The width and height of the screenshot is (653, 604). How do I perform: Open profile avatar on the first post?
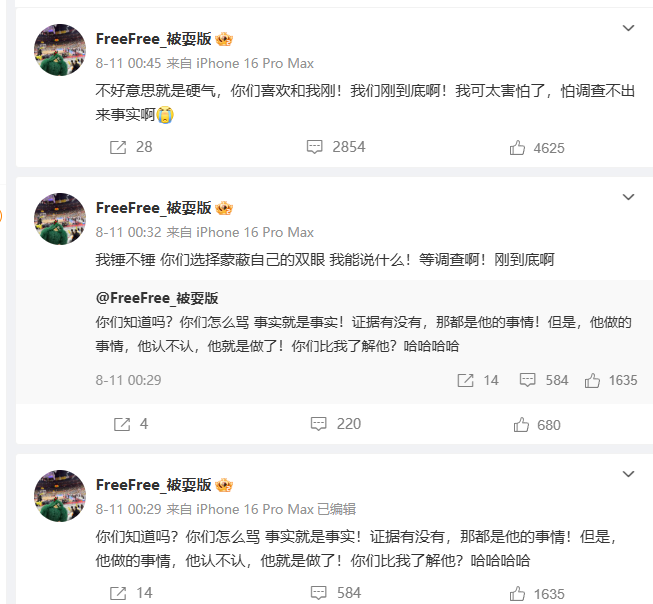[60, 49]
